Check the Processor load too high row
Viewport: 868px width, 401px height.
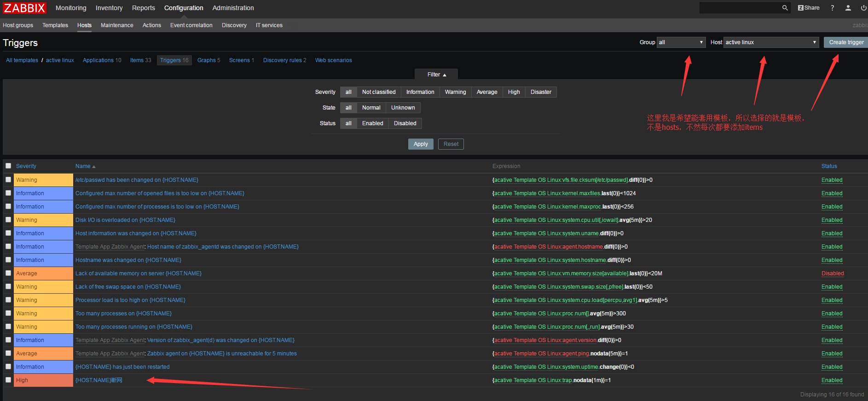pos(8,300)
